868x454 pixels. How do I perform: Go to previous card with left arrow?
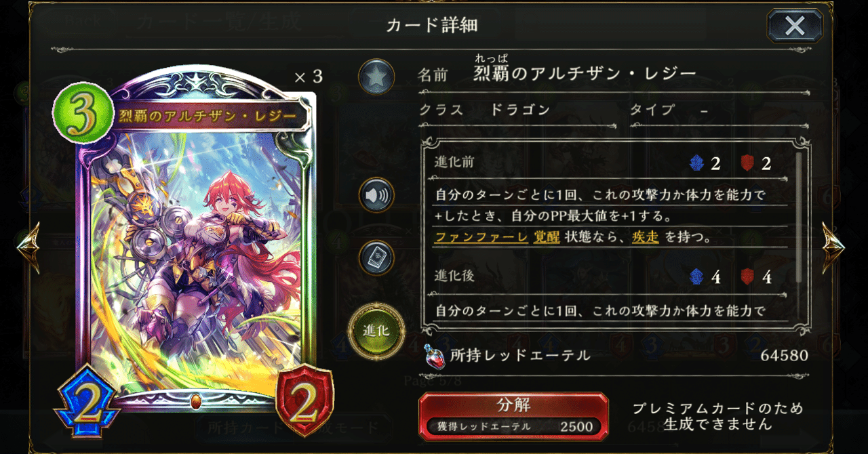[x=28, y=247]
